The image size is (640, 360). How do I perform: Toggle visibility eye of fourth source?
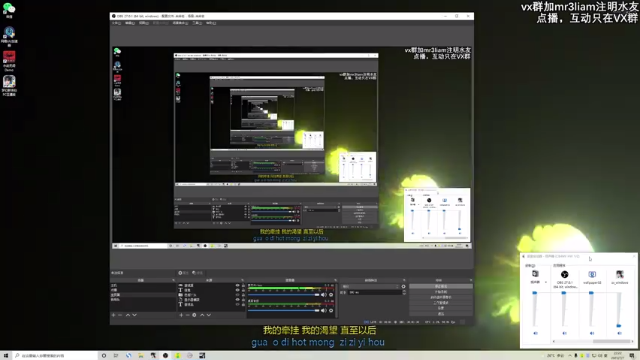(x=238, y=300)
